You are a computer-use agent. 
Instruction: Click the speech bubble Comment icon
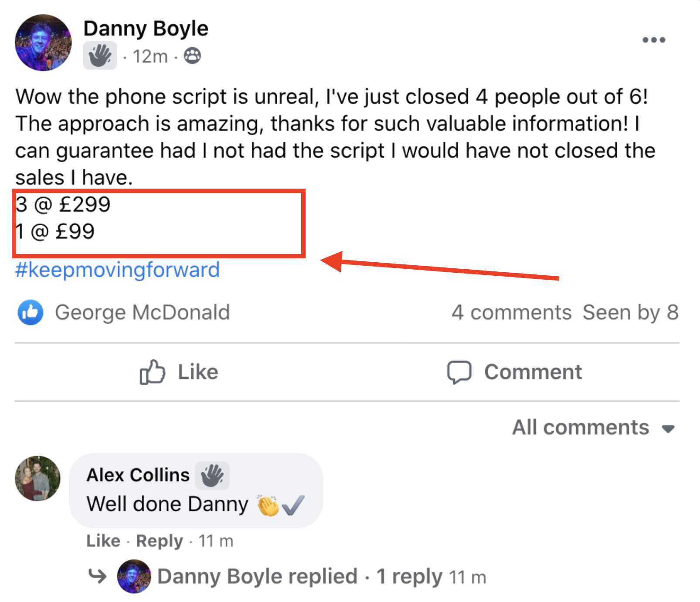click(x=459, y=372)
